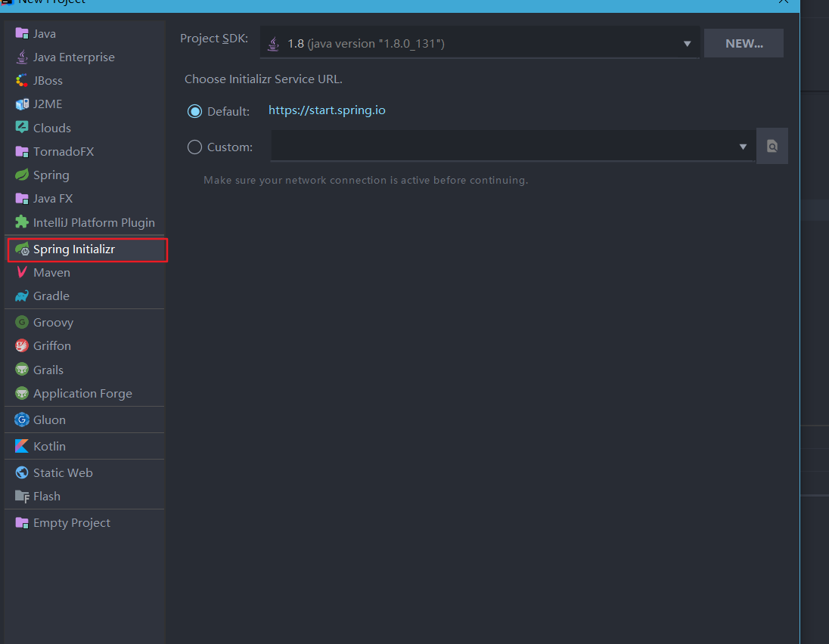Click the Gluon icon

(x=22, y=420)
